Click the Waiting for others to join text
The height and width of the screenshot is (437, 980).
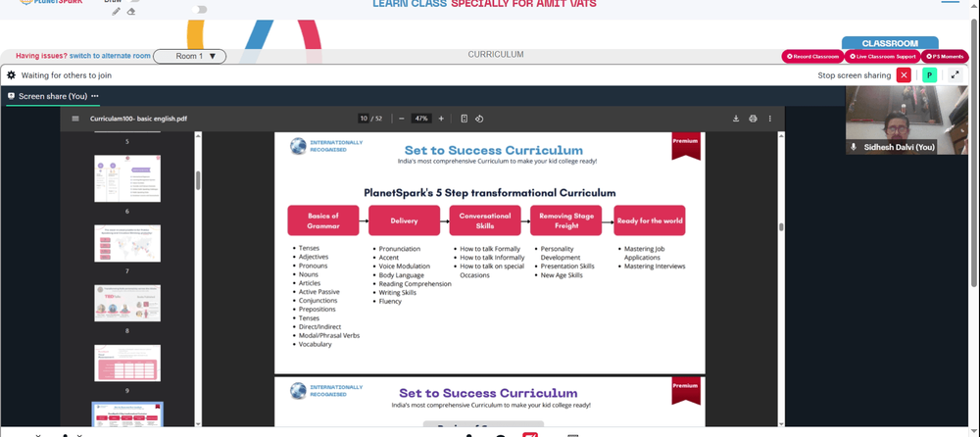point(67,75)
